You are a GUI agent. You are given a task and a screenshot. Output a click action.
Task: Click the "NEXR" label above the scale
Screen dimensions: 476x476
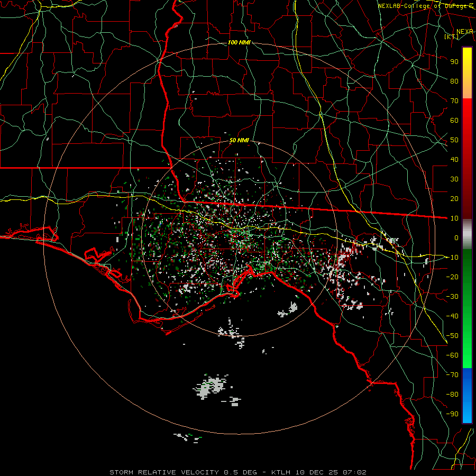click(x=465, y=32)
